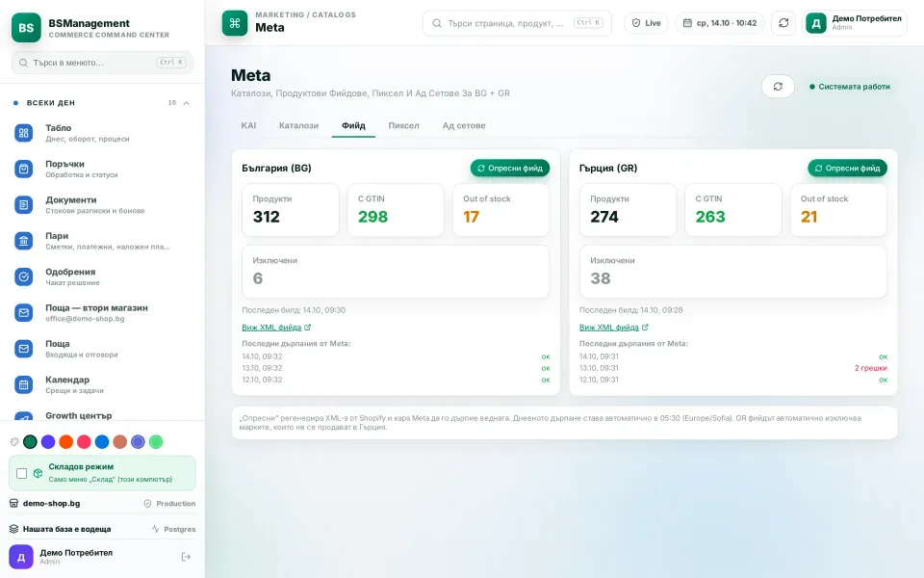924x578 pixels.
Task: Click external link icon of GR XML feed
Action: click(645, 328)
